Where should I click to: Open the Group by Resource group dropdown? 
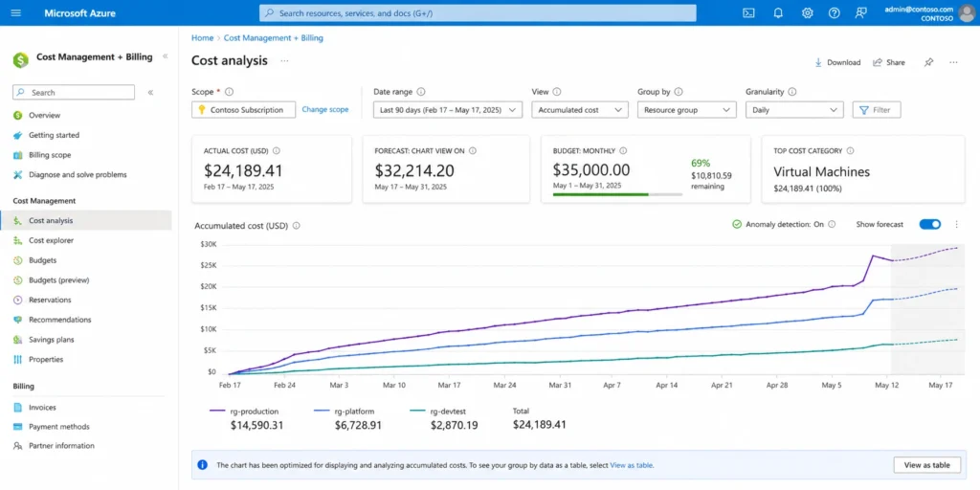(x=686, y=110)
